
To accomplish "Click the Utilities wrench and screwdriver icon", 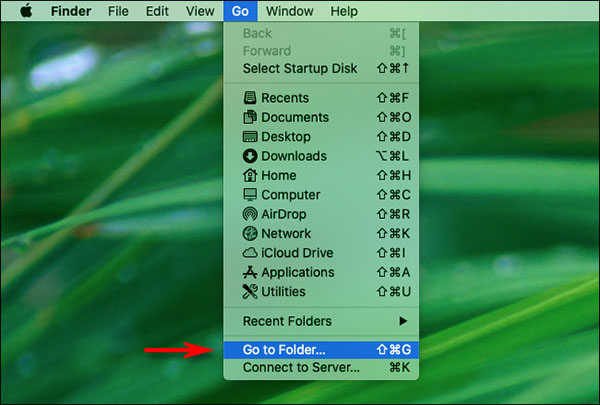I will click(x=250, y=292).
